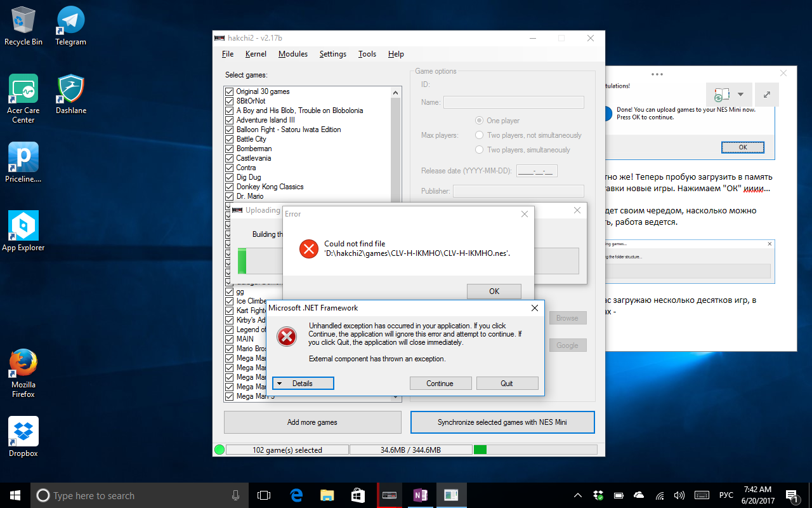Open the Kernel menu
Viewport: 812px width, 508px height.
256,54
